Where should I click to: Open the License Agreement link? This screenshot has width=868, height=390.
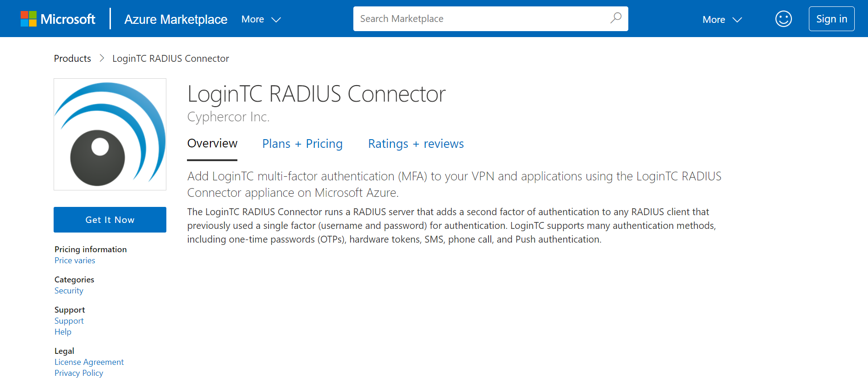click(89, 362)
